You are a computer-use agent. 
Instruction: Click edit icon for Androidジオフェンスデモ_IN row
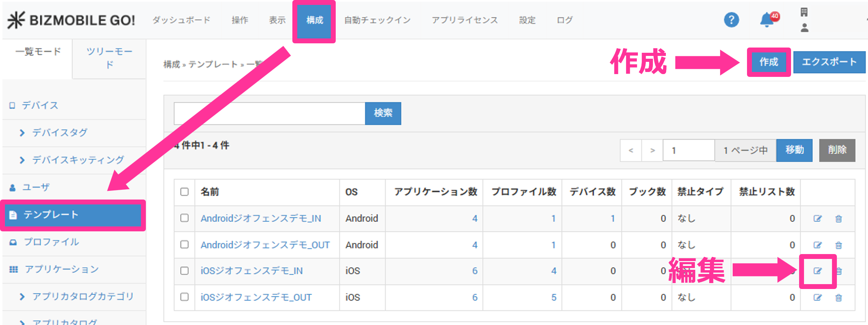click(x=817, y=219)
